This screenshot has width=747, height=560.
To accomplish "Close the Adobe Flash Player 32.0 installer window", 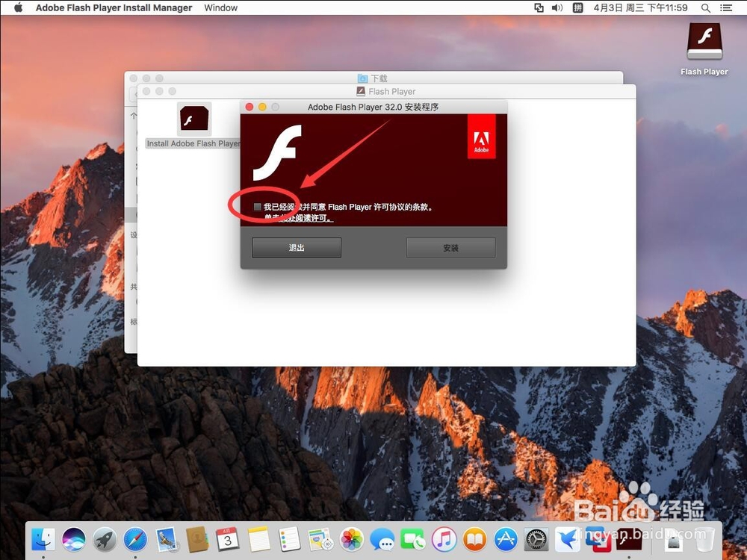I will [249, 107].
